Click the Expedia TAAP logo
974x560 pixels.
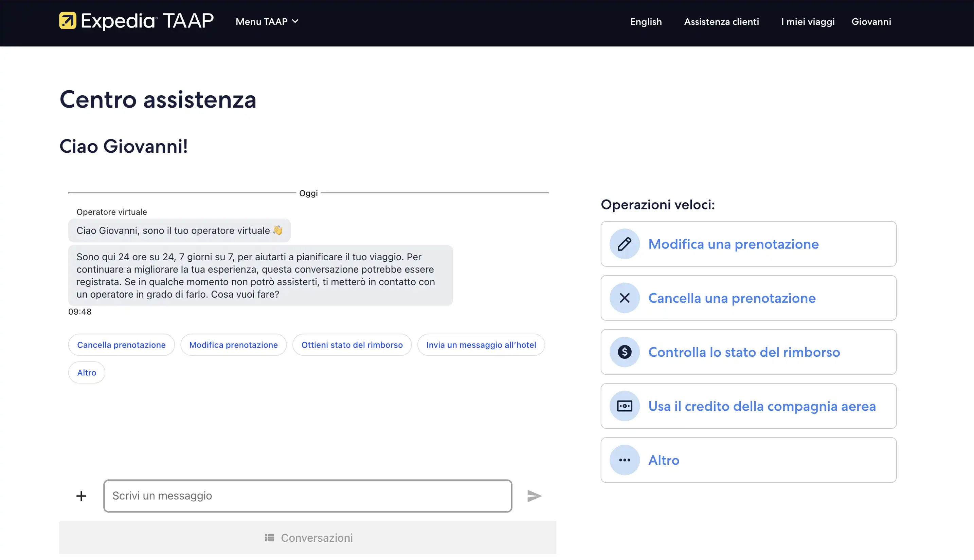click(x=136, y=21)
